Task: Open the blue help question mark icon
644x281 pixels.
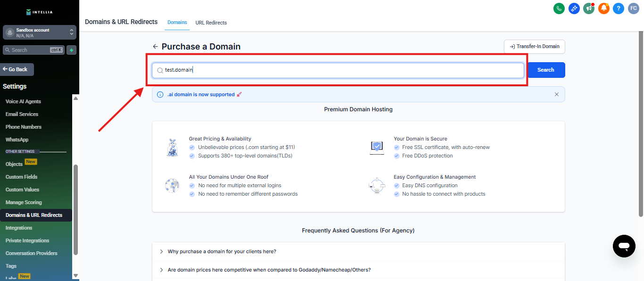Action: coord(619,8)
